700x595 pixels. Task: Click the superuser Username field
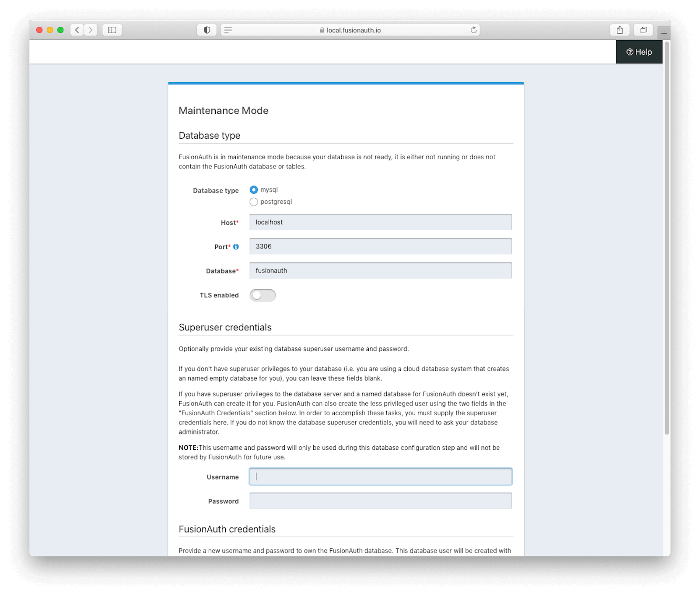(x=381, y=477)
